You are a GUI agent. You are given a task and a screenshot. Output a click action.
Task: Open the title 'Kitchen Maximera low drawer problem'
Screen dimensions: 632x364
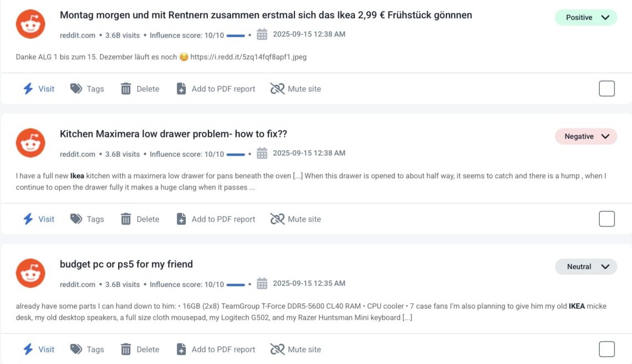click(x=174, y=134)
